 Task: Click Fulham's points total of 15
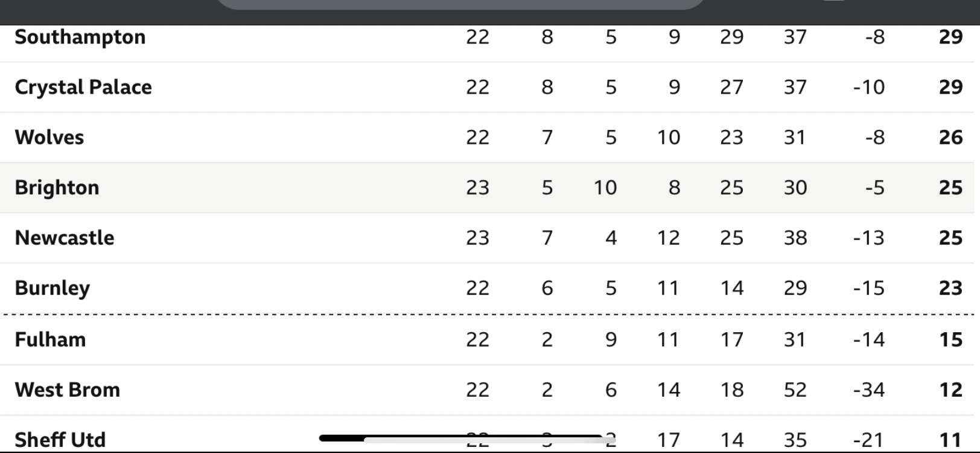click(x=950, y=339)
